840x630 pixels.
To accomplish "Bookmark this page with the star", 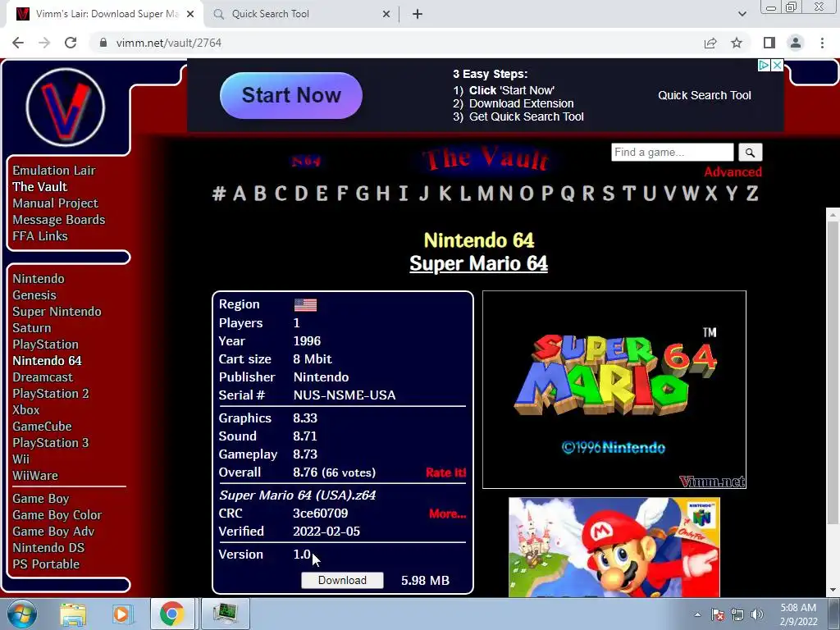I will point(737,43).
